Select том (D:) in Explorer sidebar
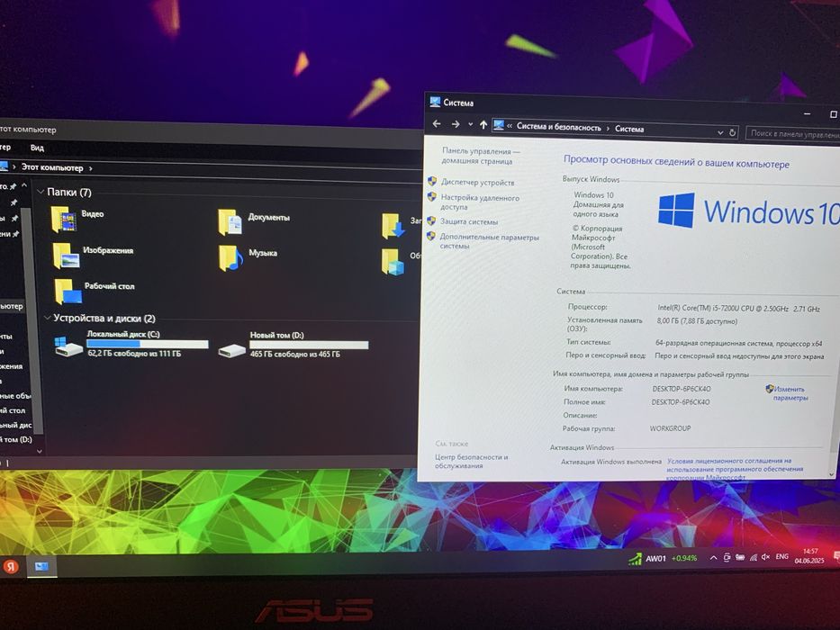Image resolution: width=840 pixels, height=630 pixels. click(16, 439)
